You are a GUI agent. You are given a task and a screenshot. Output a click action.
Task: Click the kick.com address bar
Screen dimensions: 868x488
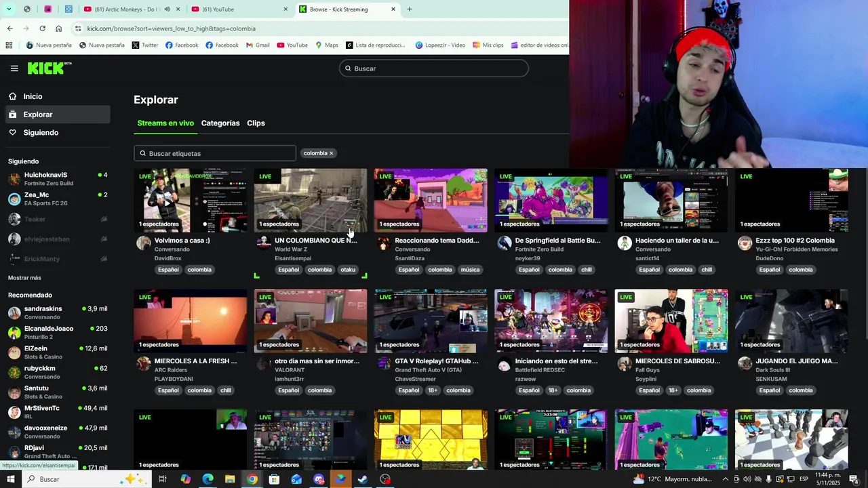pos(319,28)
